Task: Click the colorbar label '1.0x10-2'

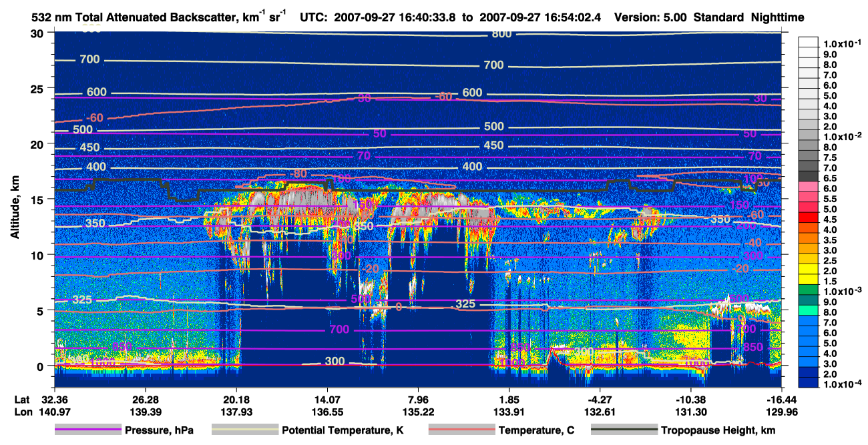Action: [843, 135]
